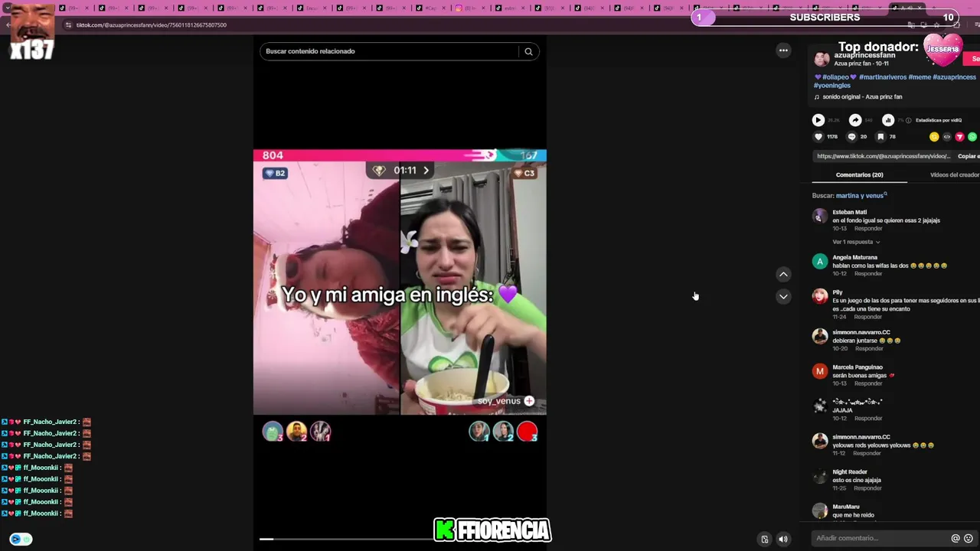Open the #azuaprincess hashtag link
Screen dimensions: 980x551
point(954,77)
